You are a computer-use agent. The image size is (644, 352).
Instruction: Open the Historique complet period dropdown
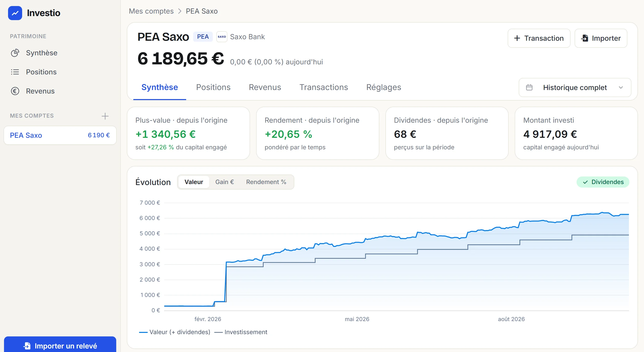tap(575, 87)
